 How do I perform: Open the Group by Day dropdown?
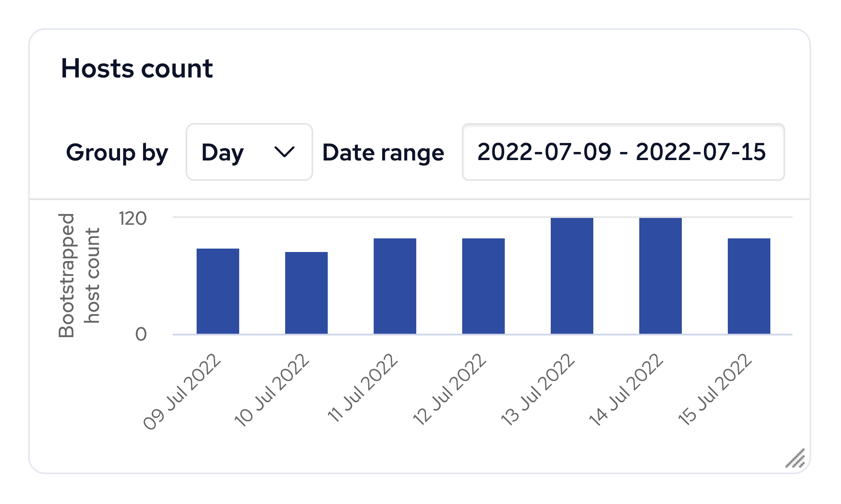click(249, 152)
